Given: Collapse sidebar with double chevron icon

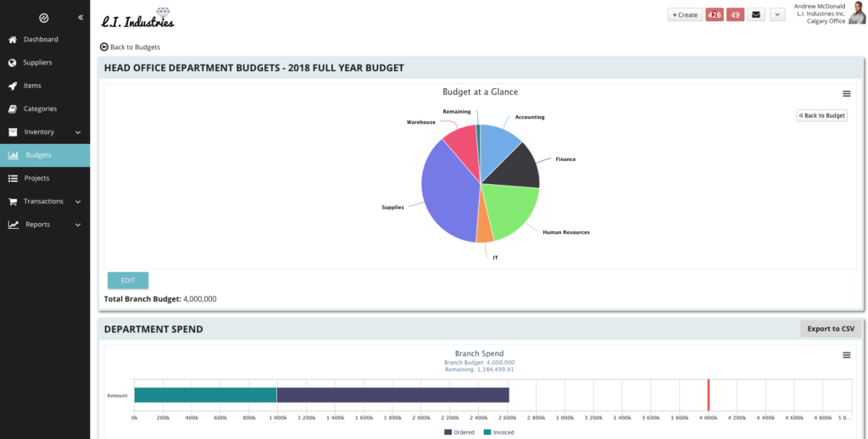Looking at the screenshot, I should (81, 18).
